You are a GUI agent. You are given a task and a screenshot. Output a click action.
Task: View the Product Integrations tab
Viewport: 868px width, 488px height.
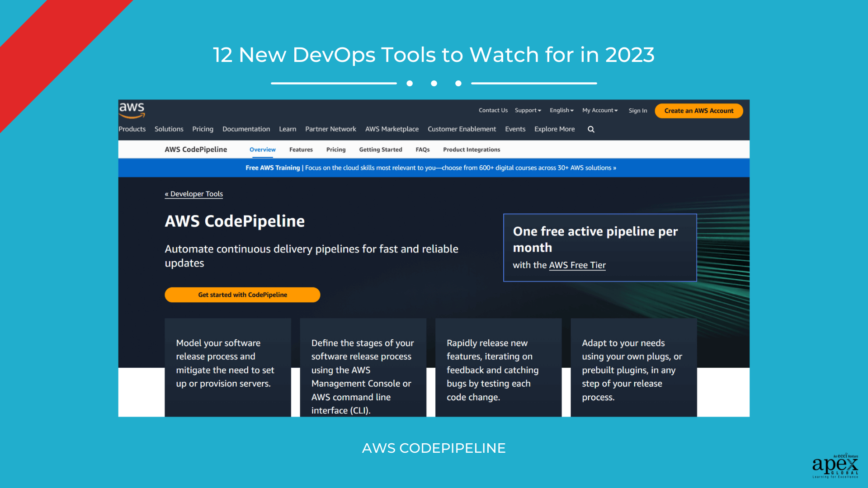[x=471, y=149]
